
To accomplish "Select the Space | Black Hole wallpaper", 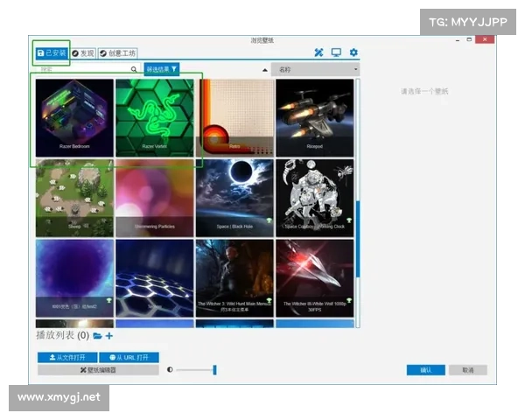I will click(x=234, y=198).
